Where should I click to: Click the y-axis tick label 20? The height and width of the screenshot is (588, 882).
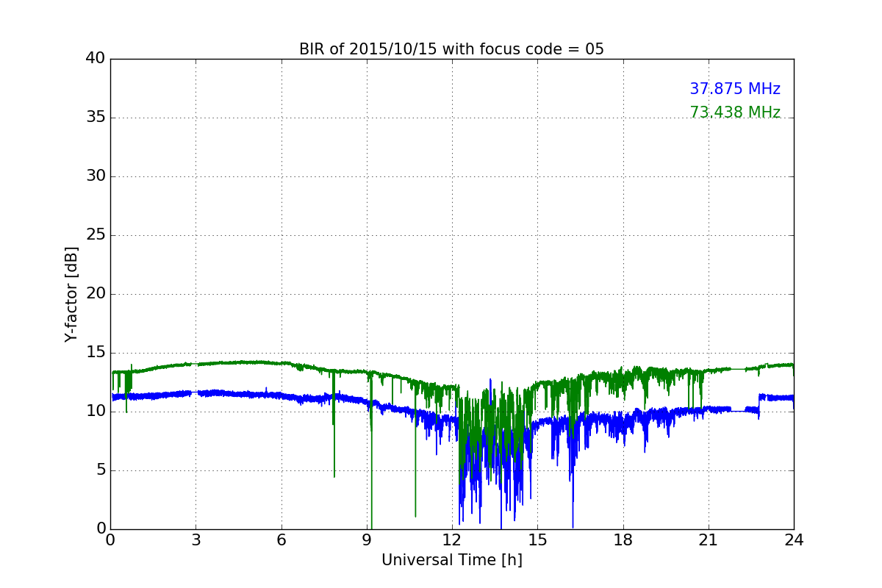[95, 294]
